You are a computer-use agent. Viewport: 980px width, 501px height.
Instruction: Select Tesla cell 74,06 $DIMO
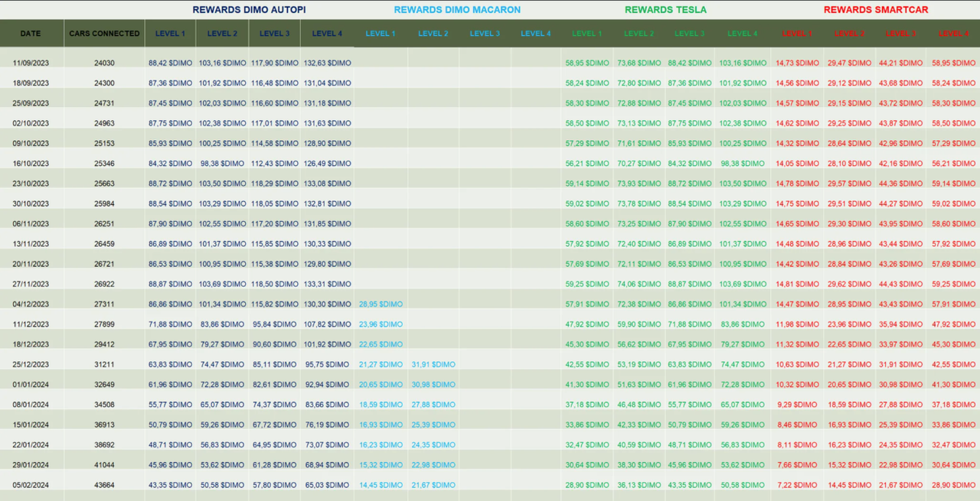[x=639, y=284]
